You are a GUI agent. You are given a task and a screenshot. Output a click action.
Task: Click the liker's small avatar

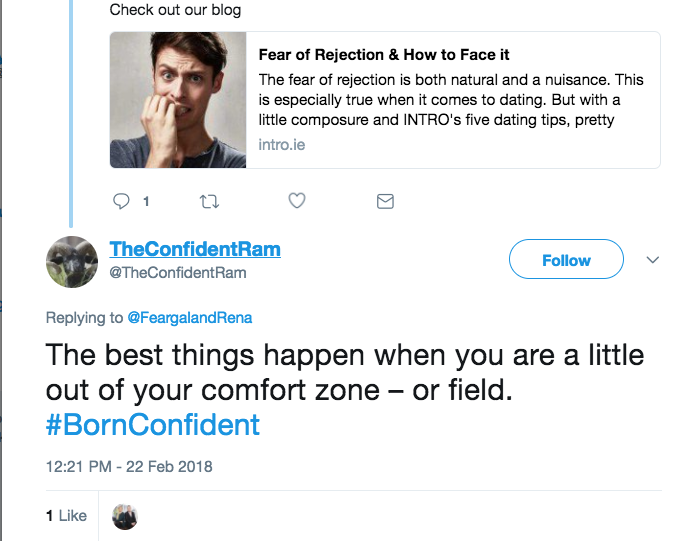pos(124,516)
